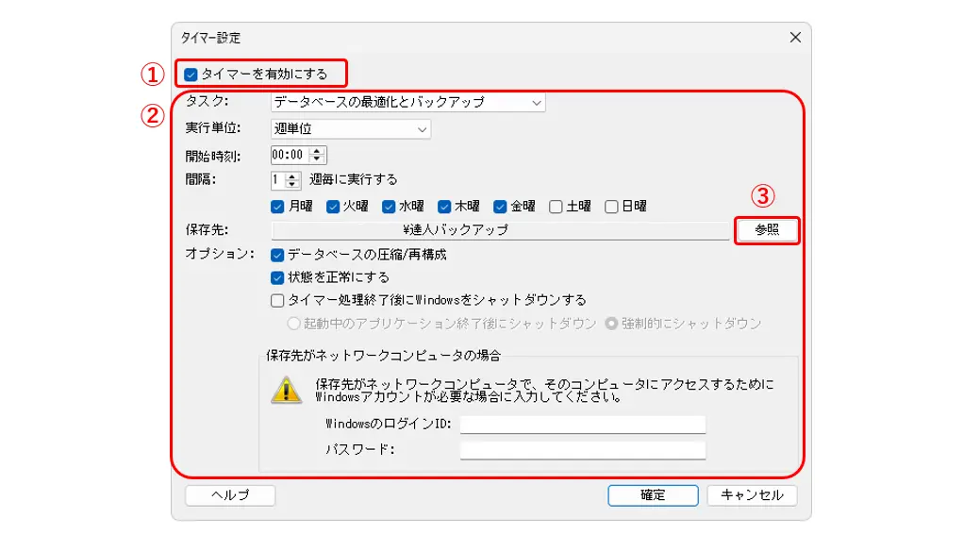This screenshot has height=551, width=980.
Task: Click the 確定 button
Action: pos(653,495)
